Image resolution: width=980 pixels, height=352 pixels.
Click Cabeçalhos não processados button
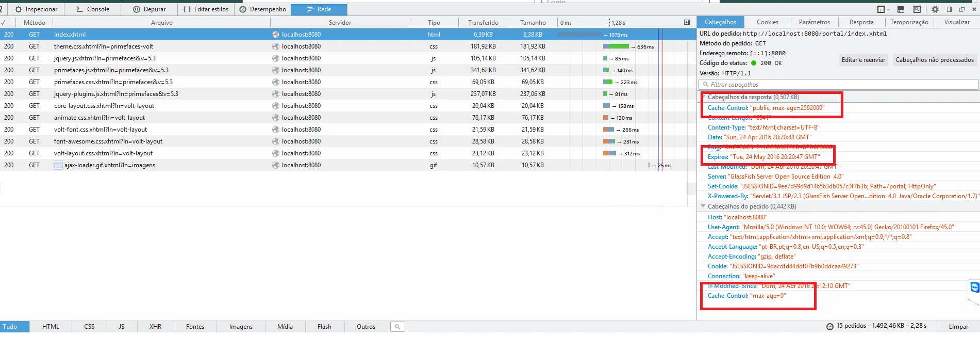click(935, 60)
